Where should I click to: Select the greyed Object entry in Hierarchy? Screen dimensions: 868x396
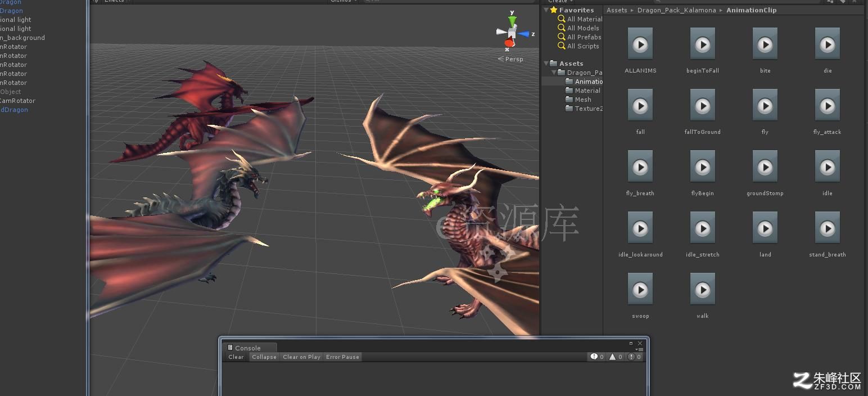click(11, 92)
